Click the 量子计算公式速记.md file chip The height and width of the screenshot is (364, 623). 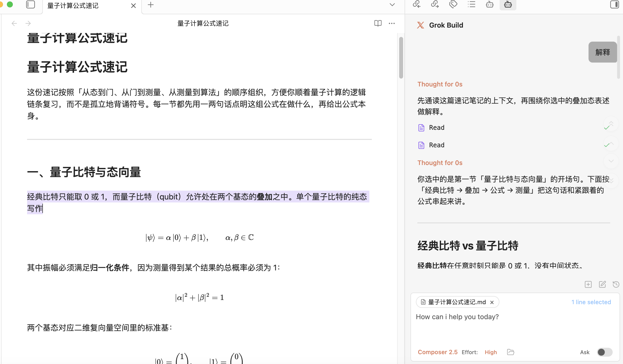457,302
